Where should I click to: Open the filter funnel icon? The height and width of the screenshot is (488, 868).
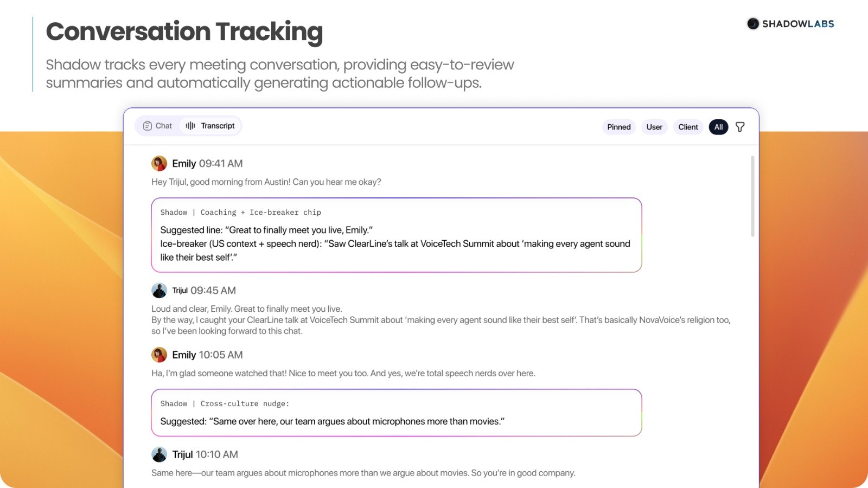pos(741,126)
